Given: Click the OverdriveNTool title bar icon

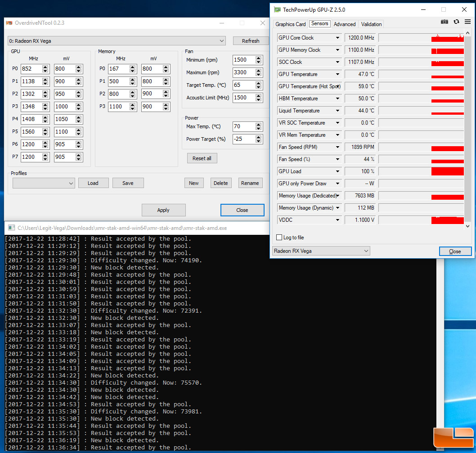Looking at the screenshot, I should coord(9,23).
